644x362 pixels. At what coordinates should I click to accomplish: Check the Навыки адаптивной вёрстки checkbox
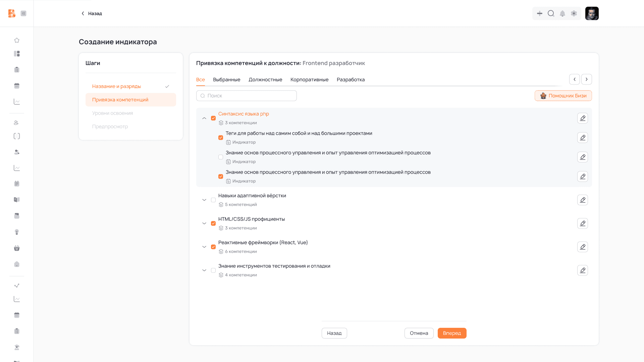[213, 200]
